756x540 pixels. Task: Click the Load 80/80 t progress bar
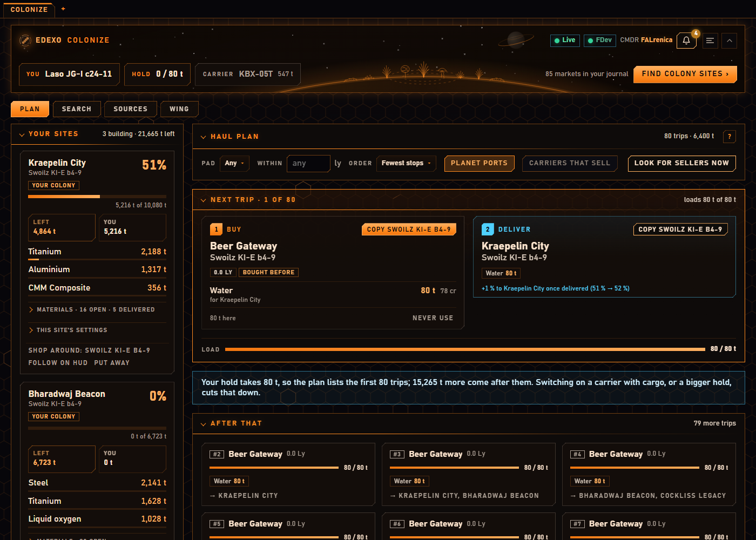click(x=465, y=349)
